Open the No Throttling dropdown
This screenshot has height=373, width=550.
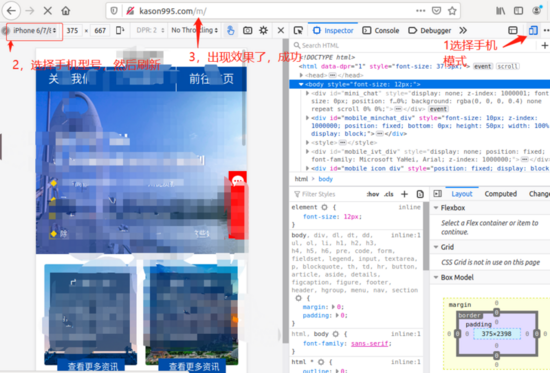click(194, 31)
